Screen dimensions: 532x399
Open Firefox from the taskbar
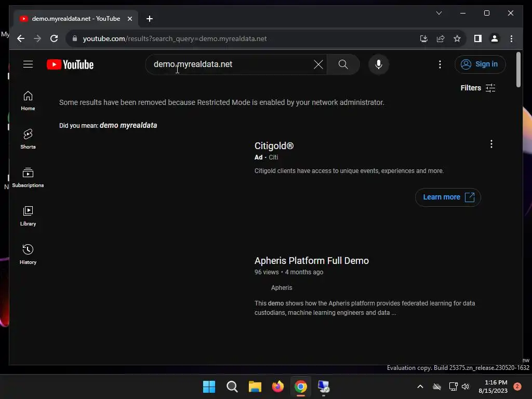coord(278,387)
